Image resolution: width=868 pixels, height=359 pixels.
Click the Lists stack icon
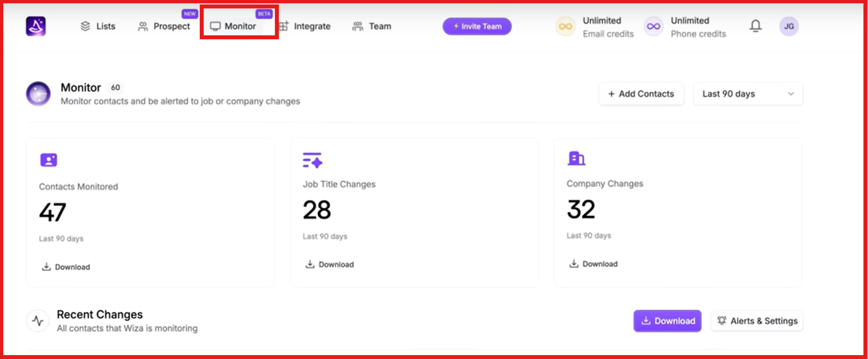[x=85, y=26]
